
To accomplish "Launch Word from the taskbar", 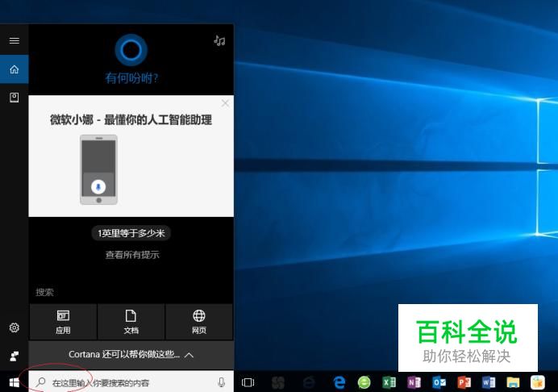I will 489,383.
